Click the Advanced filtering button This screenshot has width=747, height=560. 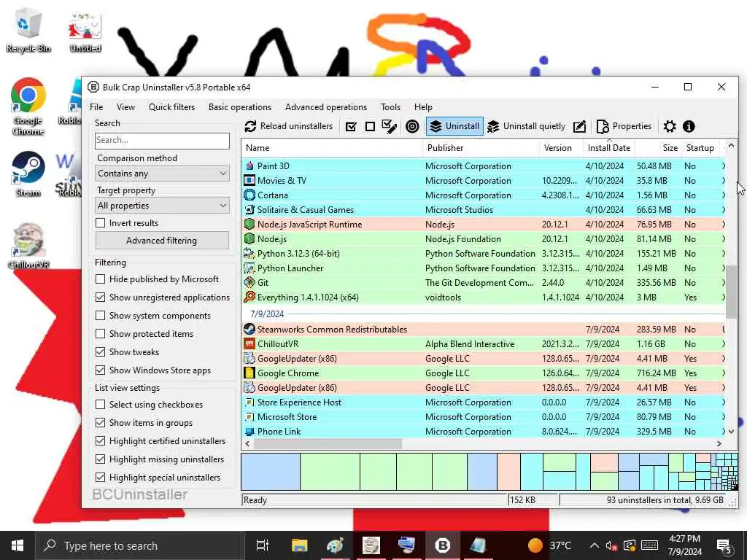pyautogui.click(x=162, y=241)
